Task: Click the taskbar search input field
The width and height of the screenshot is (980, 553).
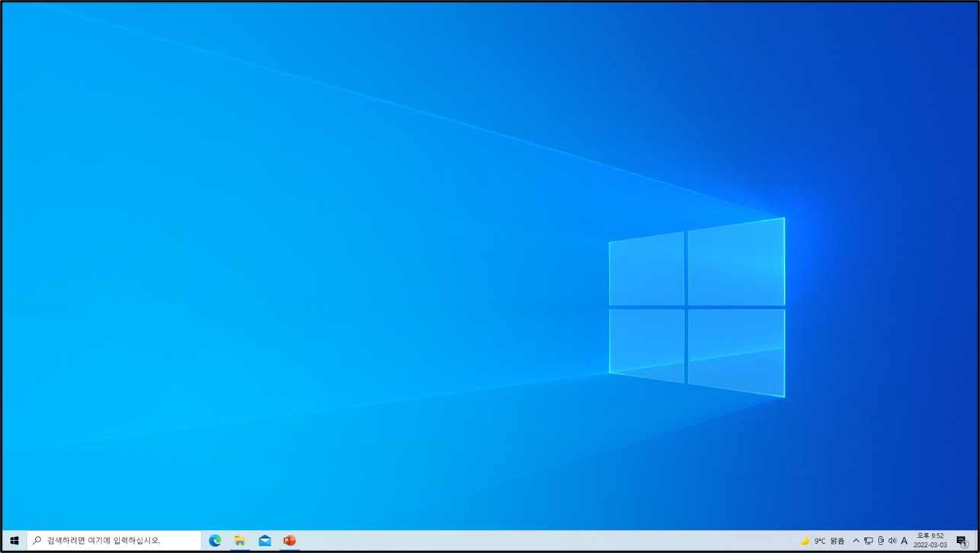Action: (x=114, y=541)
